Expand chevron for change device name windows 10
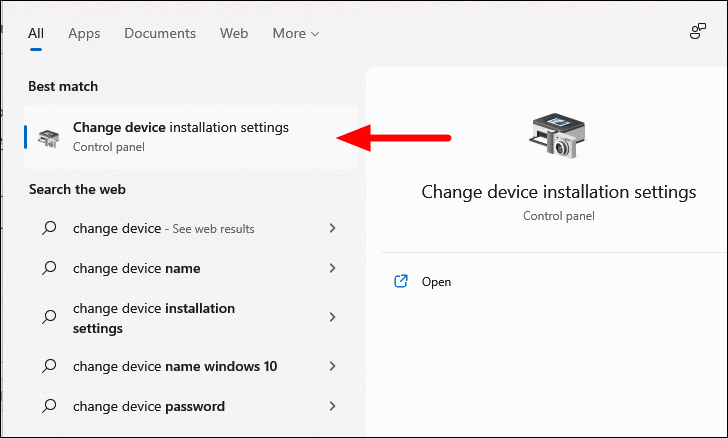The width and height of the screenshot is (728, 438). tap(332, 366)
